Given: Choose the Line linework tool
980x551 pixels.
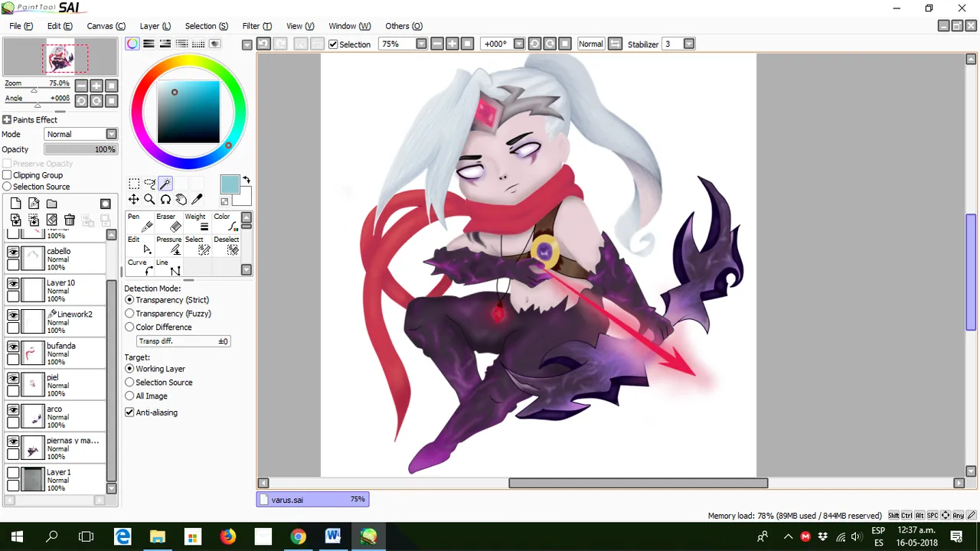Looking at the screenshot, I should coord(170,267).
